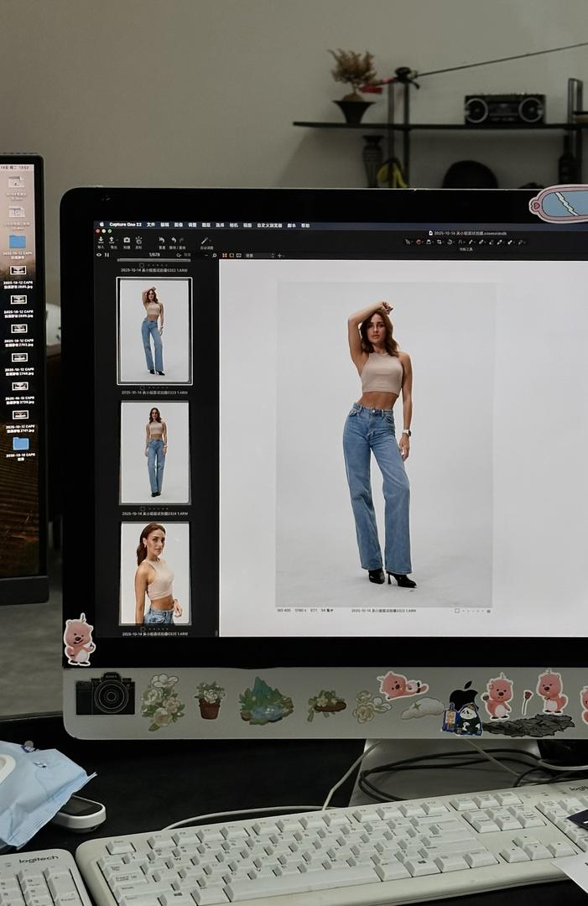The height and width of the screenshot is (906, 588).
Task: Tick the color tag checkbox below viewer
Action: (x=456, y=611)
